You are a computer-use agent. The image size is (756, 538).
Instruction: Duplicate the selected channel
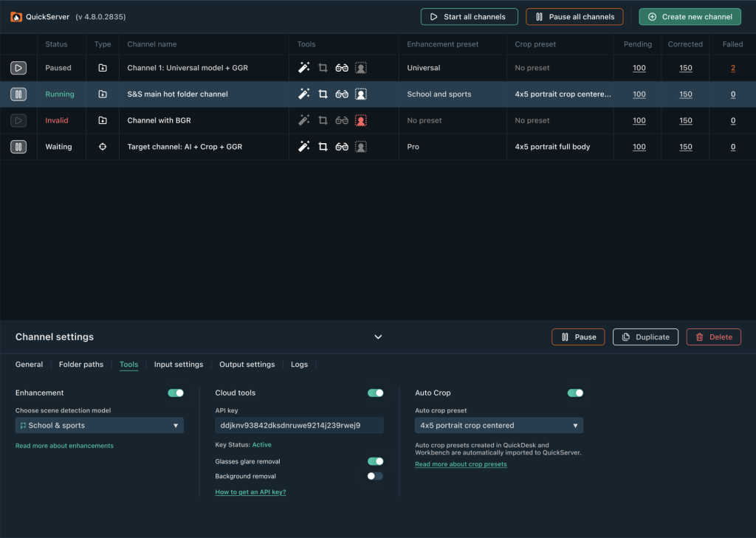tap(645, 337)
